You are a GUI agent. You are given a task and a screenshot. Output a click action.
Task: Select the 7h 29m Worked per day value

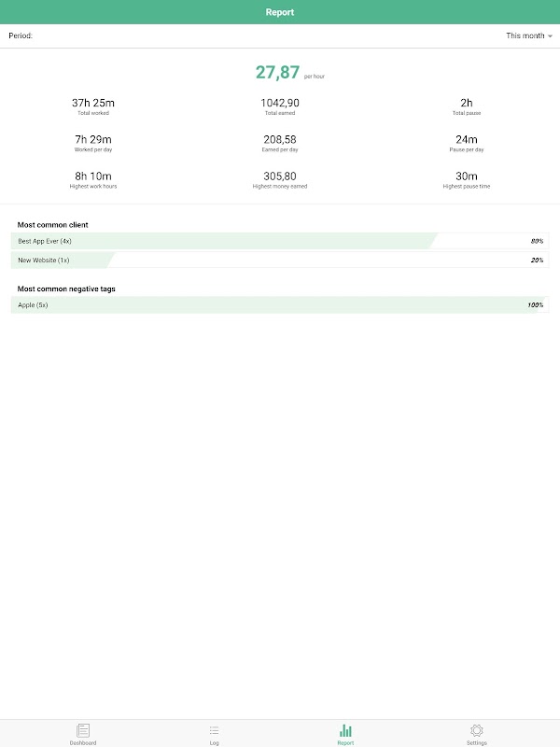click(93, 139)
